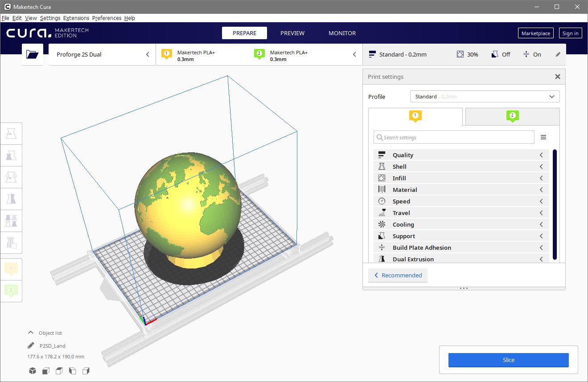Viewport: 588px width, 382px height.
Task: Open the settings visibility hamburger menu
Action: (543, 137)
